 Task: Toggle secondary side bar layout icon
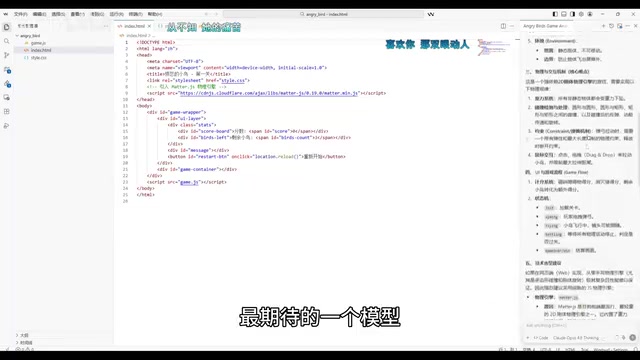[572, 14]
